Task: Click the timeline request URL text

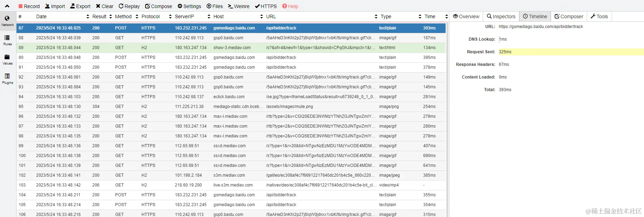Action: pos(541,27)
